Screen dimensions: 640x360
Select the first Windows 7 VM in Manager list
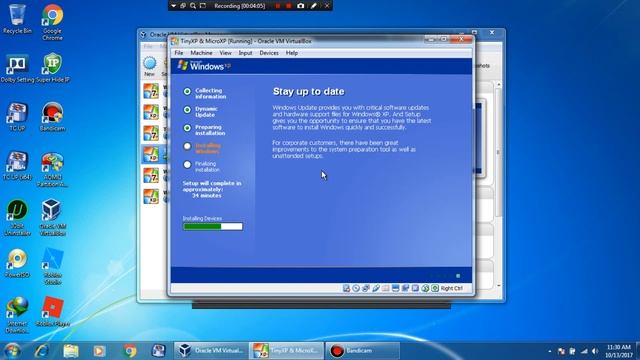click(x=151, y=91)
